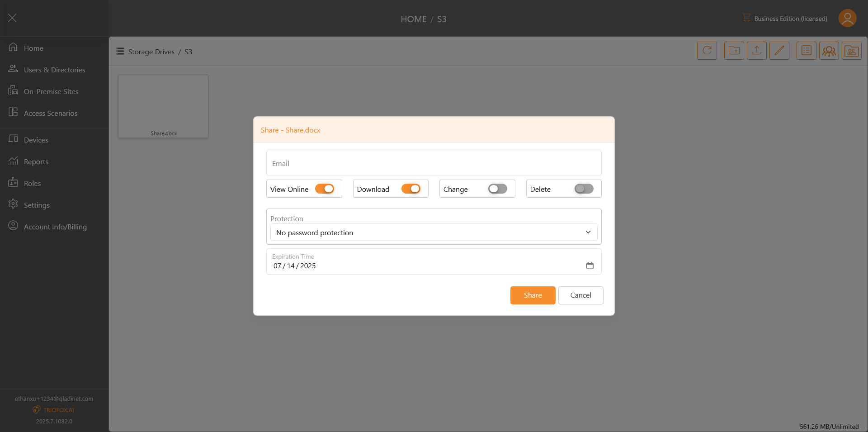Click the On-Premise Sites building icon
The image size is (868, 432).
(x=13, y=90)
